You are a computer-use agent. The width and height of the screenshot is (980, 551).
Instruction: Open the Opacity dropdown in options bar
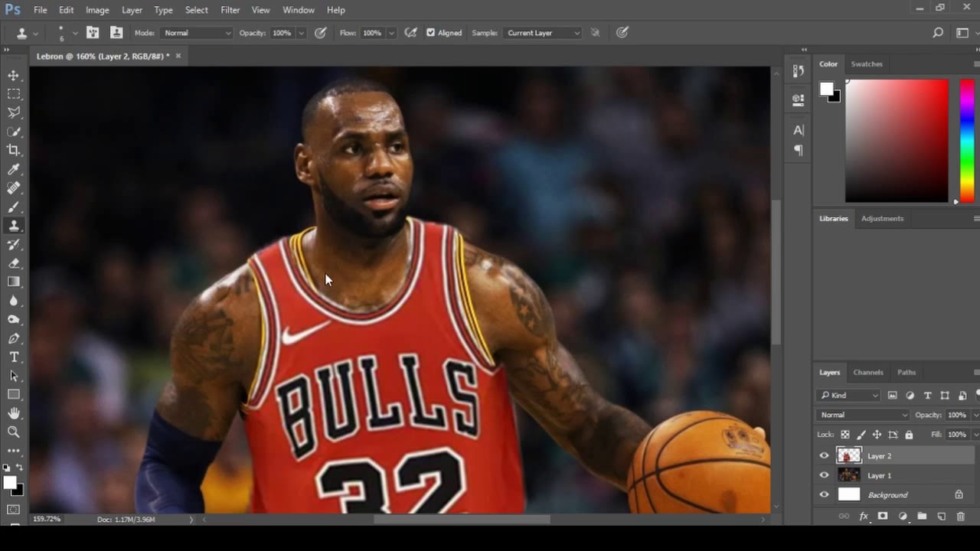pyautogui.click(x=301, y=33)
